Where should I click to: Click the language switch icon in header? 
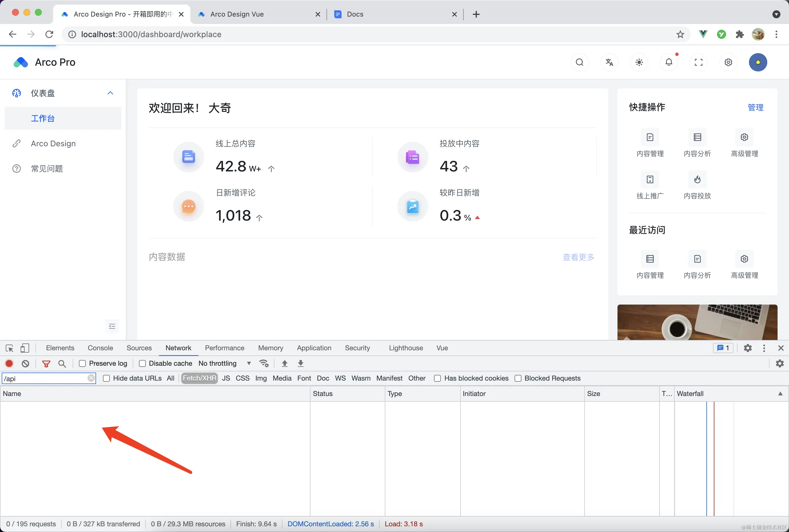point(609,62)
